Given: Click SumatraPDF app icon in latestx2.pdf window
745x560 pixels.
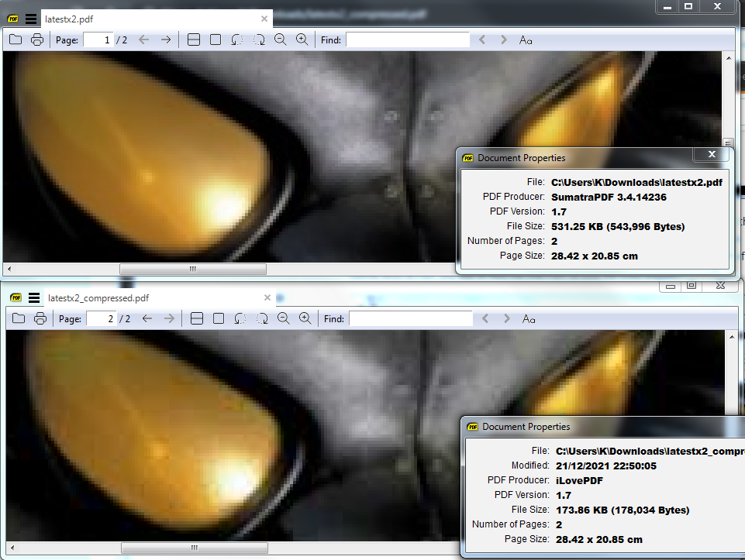Looking at the screenshot, I should (13, 19).
